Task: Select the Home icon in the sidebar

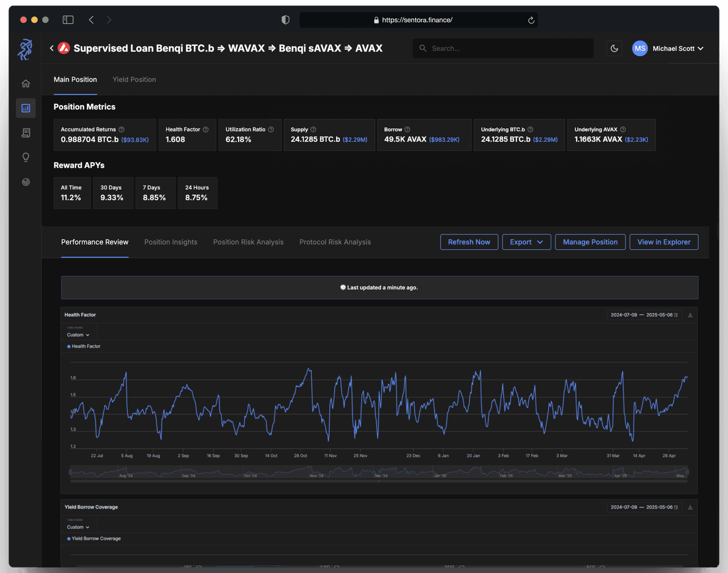Action: (x=26, y=83)
